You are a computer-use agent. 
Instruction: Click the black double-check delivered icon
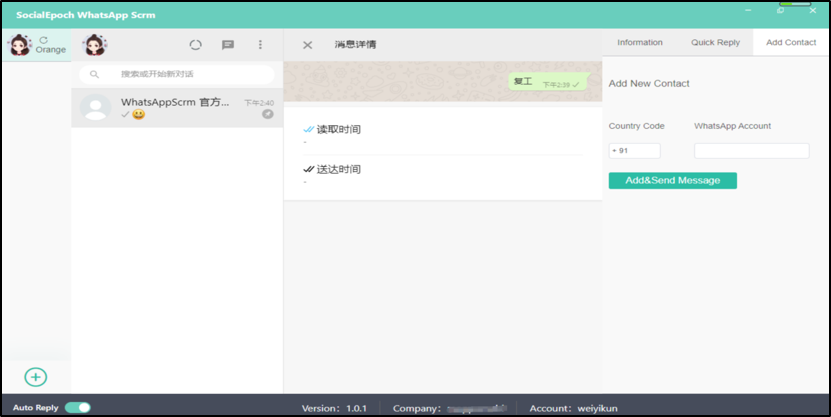[308, 170]
